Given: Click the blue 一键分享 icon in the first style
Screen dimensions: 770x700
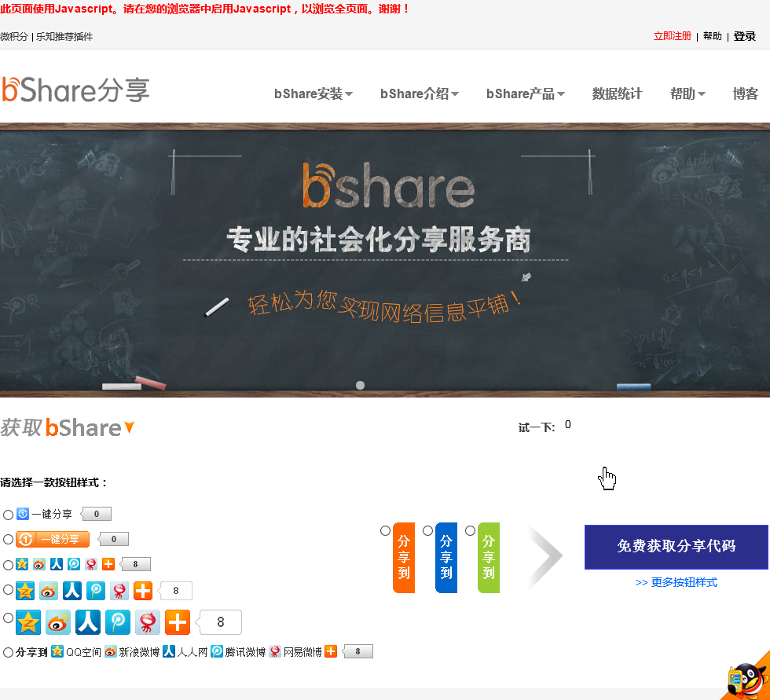Looking at the screenshot, I should point(23,514).
